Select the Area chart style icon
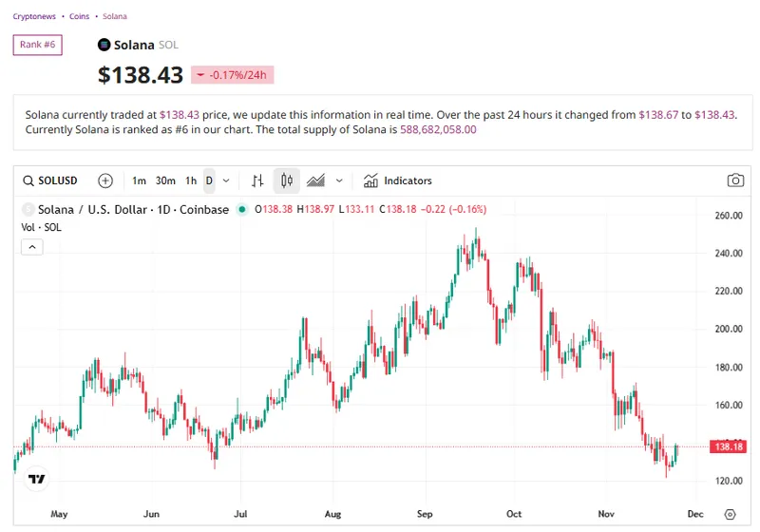Image resolution: width=760 pixels, height=532 pixels. [316, 180]
